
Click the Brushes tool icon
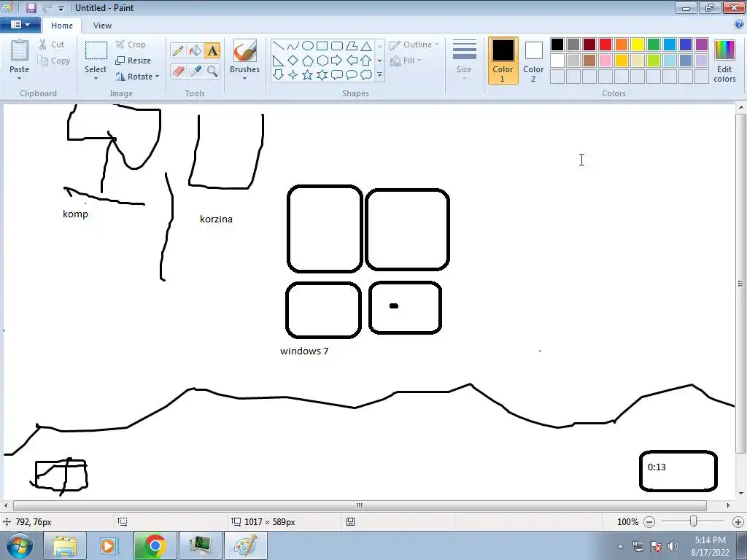245,50
